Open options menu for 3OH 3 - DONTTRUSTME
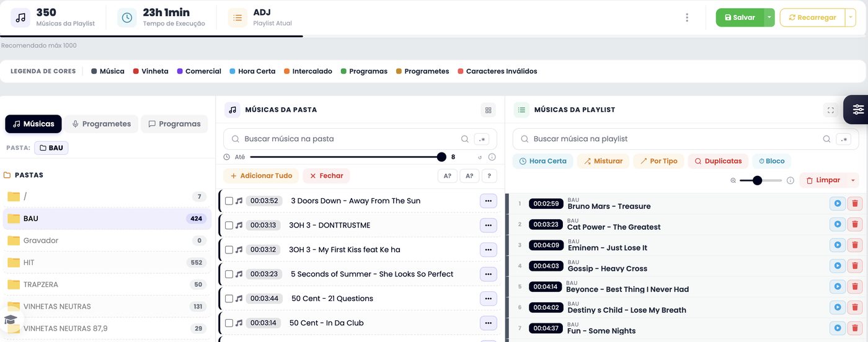The width and height of the screenshot is (868, 342). tap(488, 226)
